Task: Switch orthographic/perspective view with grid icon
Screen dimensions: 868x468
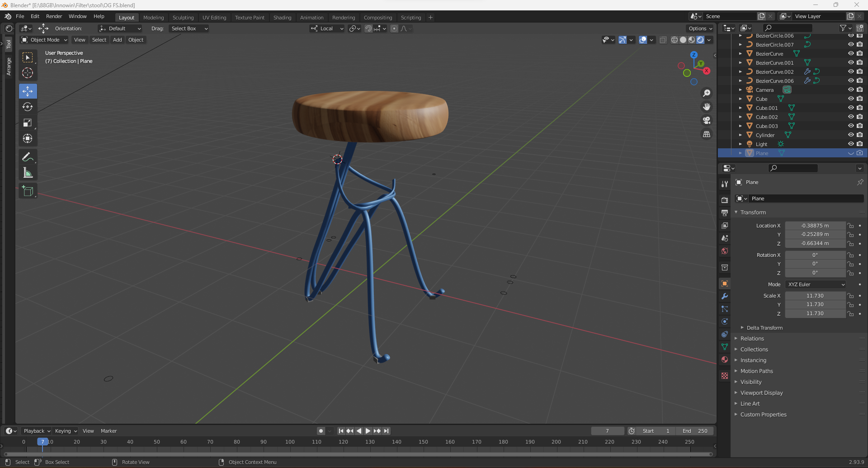Action: [707, 134]
